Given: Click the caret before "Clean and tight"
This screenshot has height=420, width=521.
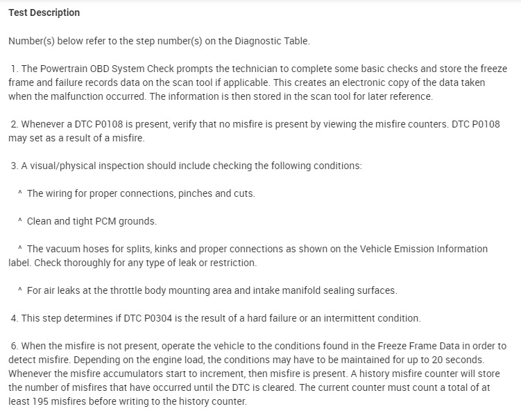Looking at the screenshot, I should pos(20,221).
